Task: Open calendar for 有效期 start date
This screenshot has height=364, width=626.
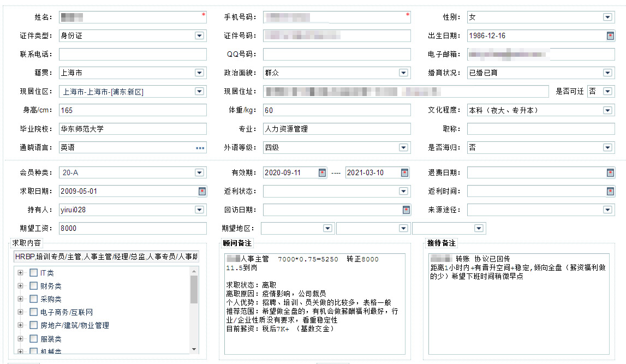Action: coord(322,173)
